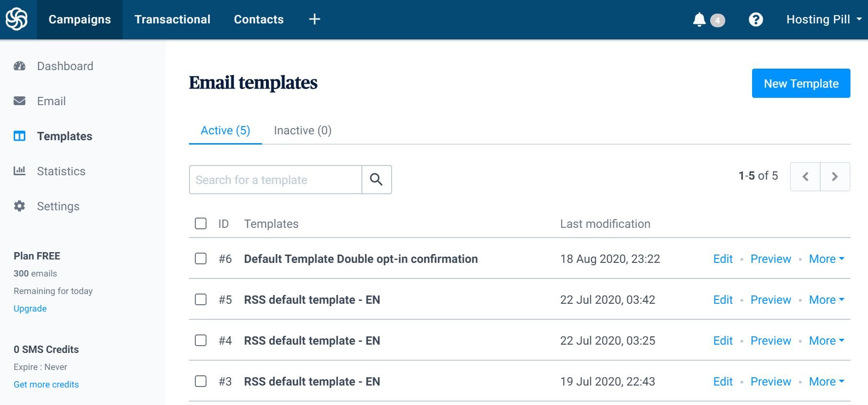
Task: Click the Statistics bar chart icon
Action: coord(19,171)
